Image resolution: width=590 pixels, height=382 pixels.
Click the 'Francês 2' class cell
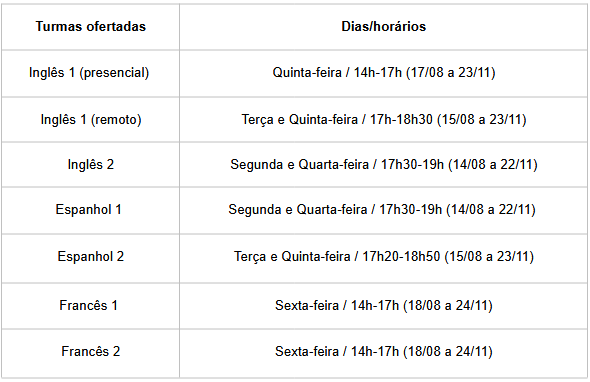point(91,352)
